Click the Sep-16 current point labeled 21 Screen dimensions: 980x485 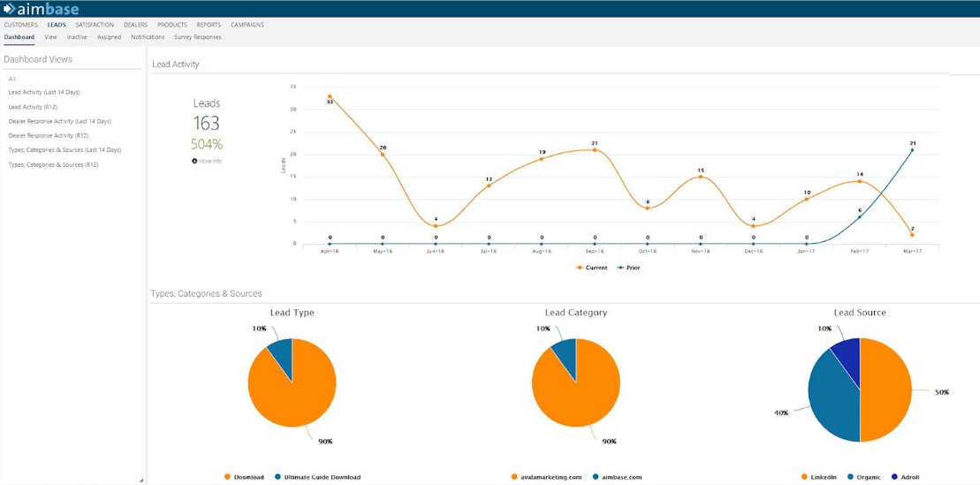click(x=595, y=149)
